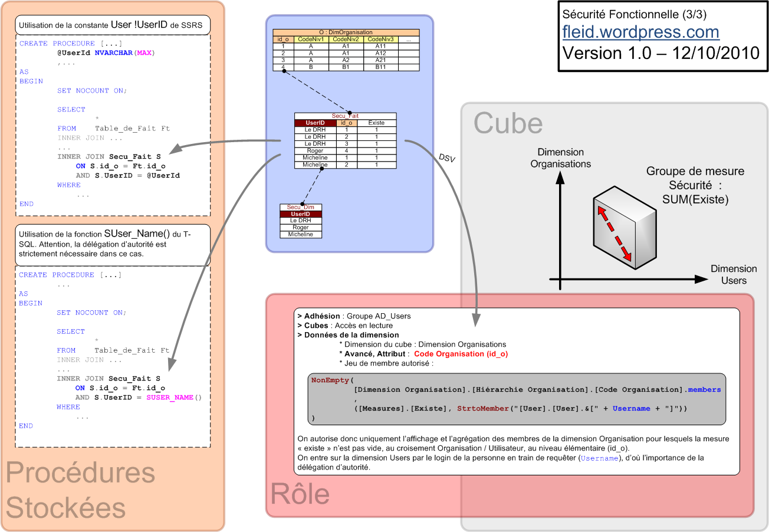769x532 pixels.
Task: Select the UserID header in Secu_Dim table
Action: click(x=301, y=214)
